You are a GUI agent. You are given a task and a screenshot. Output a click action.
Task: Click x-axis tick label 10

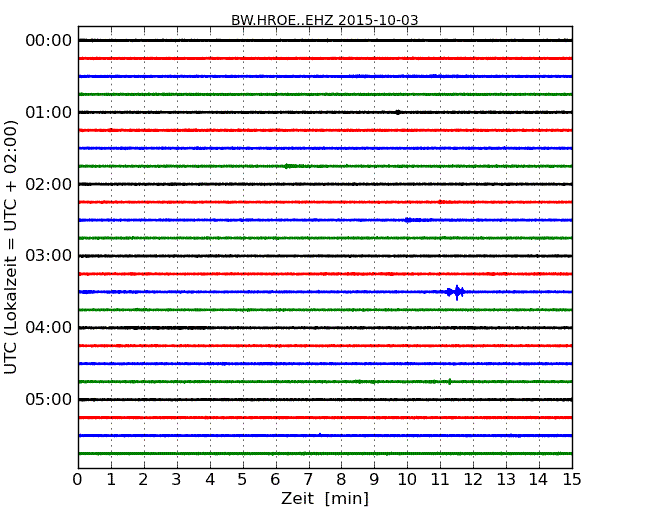[407, 480]
